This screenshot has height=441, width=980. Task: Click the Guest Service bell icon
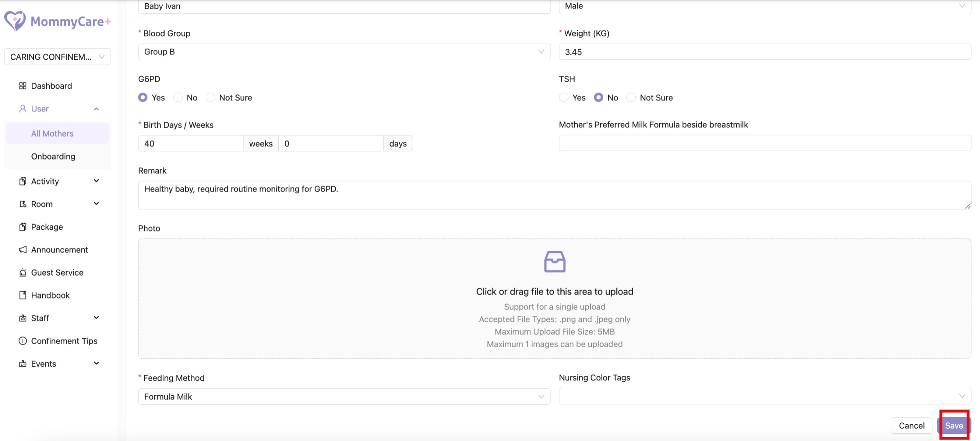tap(23, 273)
